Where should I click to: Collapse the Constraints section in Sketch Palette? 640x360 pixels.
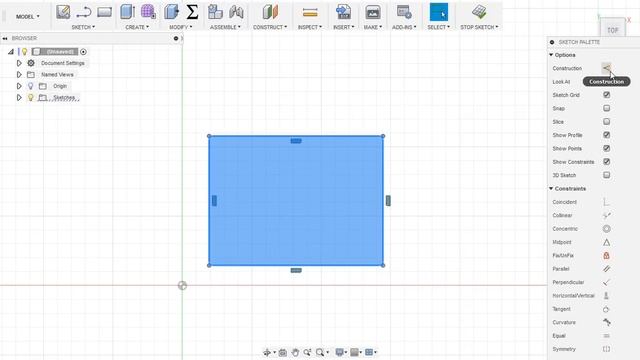[551, 189]
